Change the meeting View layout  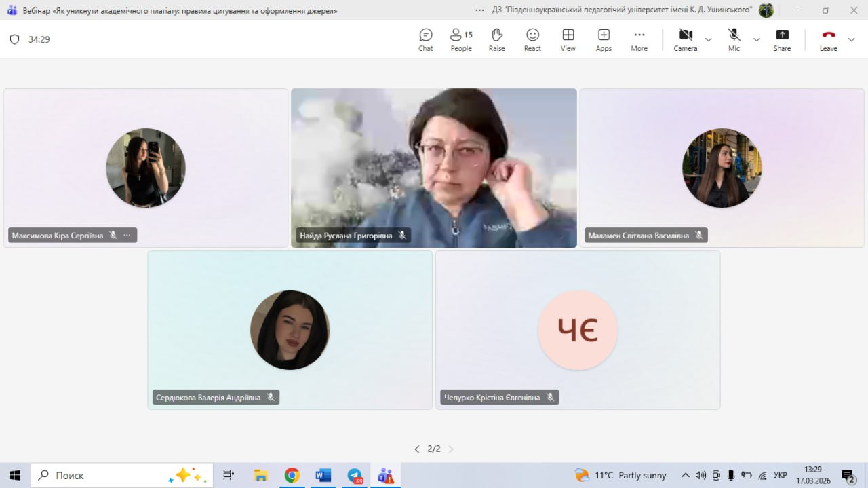(568, 39)
